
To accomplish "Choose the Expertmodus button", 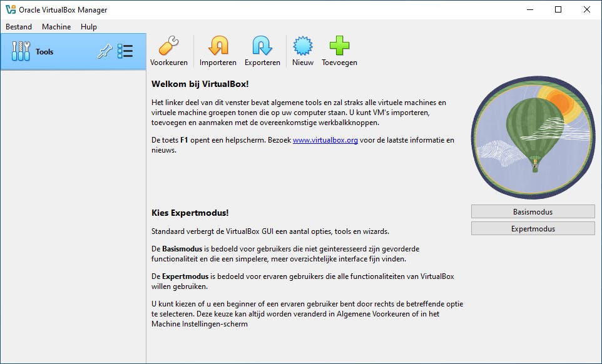I will click(x=533, y=229).
